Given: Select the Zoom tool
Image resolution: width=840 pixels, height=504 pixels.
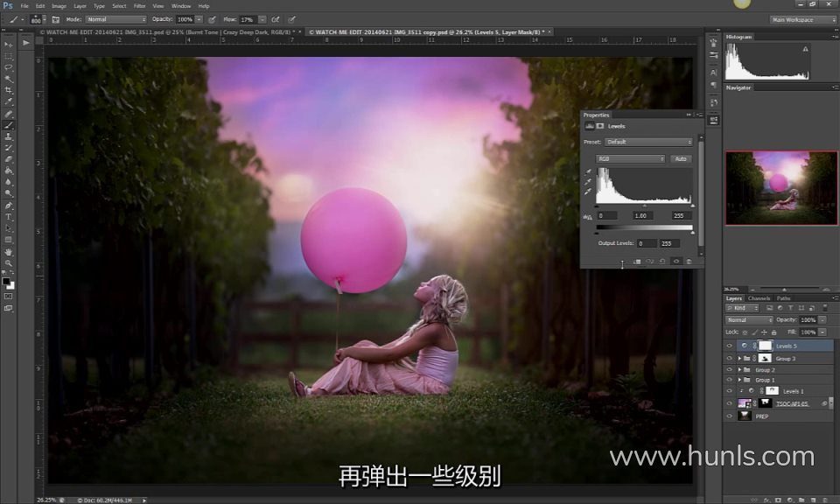Looking at the screenshot, I should click(8, 263).
